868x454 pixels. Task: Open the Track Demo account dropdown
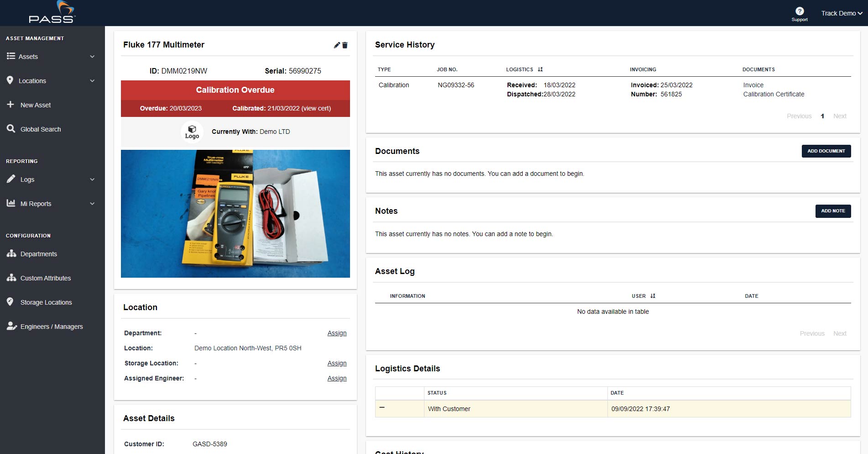842,13
